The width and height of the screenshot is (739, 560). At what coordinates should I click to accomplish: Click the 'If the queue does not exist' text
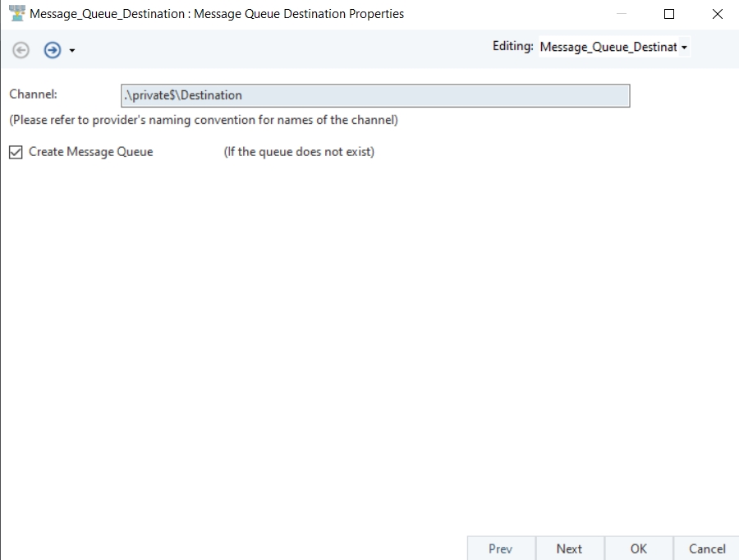[x=299, y=152]
